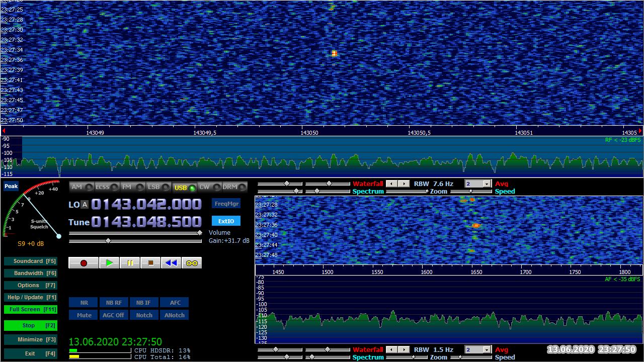This screenshot has width=644, height=362.
Task: Toggle NB RF noise blanker
Action: (x=114, y=303)
